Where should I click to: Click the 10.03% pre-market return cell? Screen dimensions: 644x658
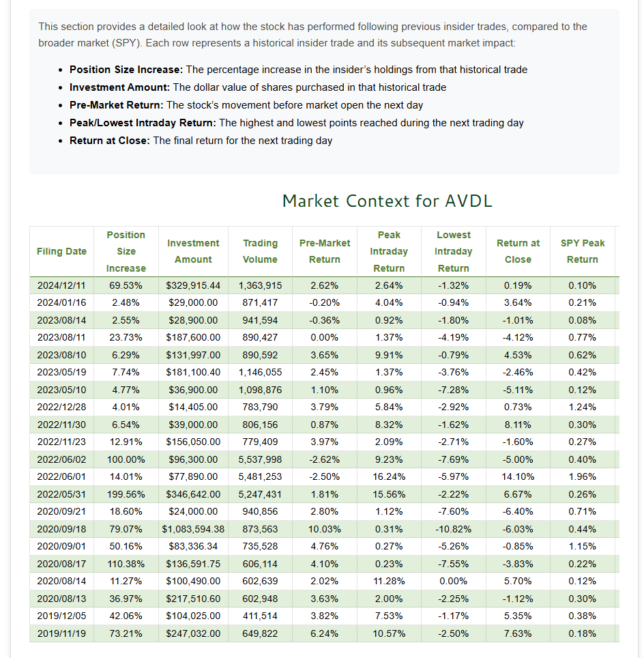pos(325,529)
